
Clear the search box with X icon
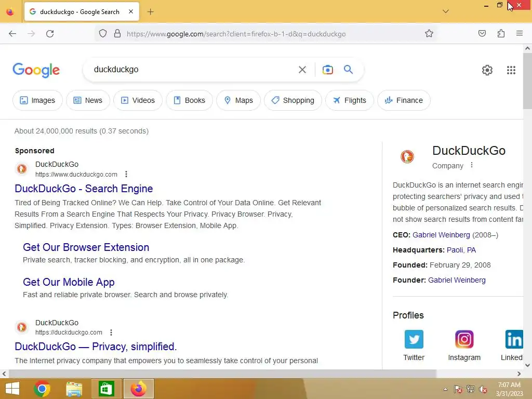(302, 70)
